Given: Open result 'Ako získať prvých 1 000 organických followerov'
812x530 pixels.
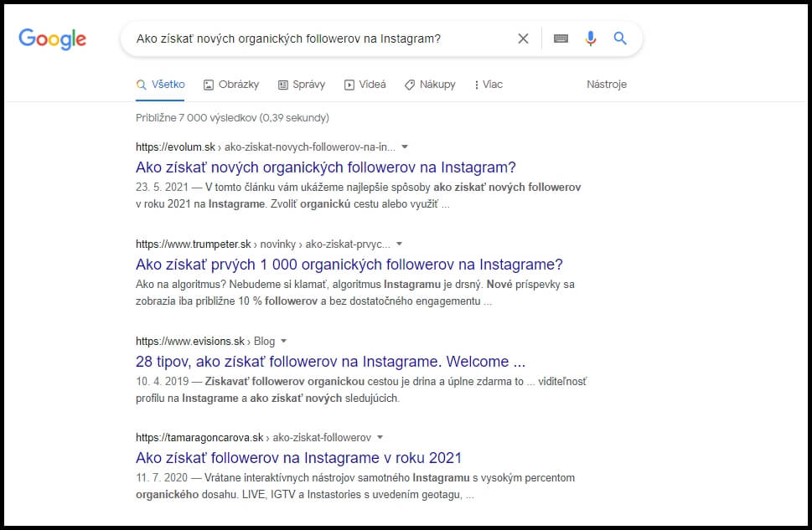Looking at the screenshot, I should click(x=349, y=265).
